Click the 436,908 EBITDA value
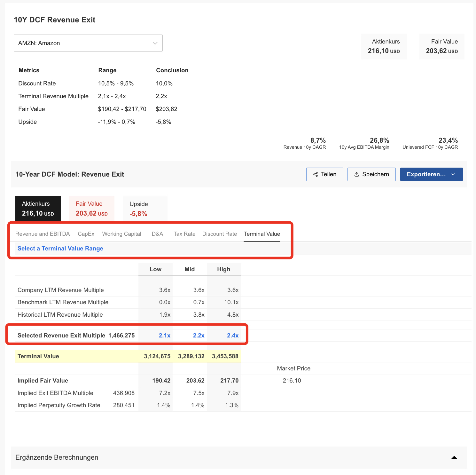The height and width of the screenshot is (475, 476). point(124,393)
